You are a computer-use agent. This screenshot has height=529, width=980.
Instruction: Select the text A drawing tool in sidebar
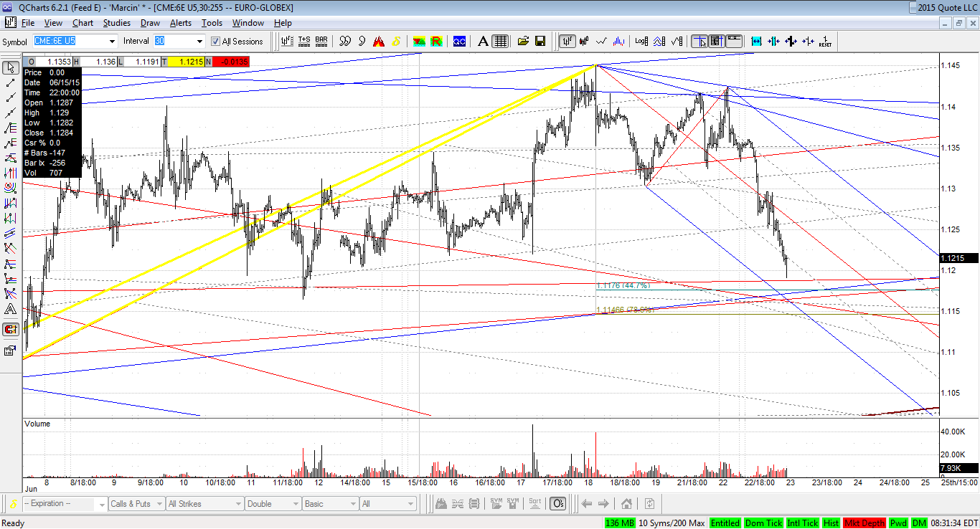click(10, 310)
